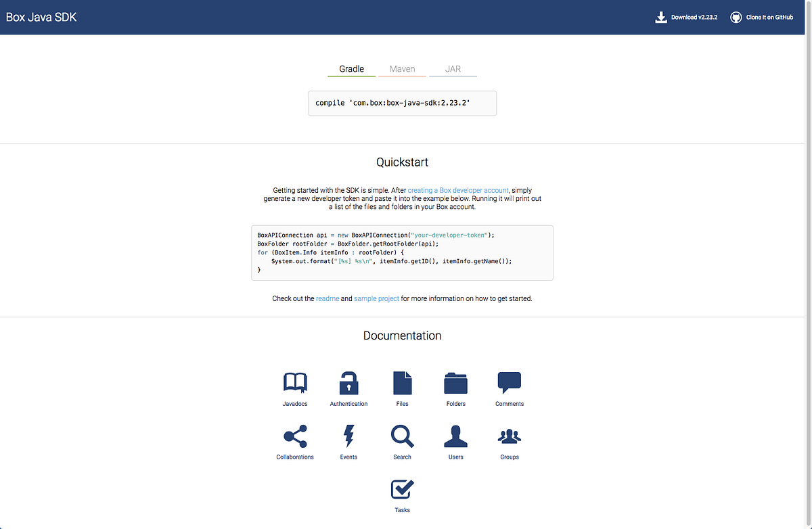Open the sample project link
Viewport: 812px width, 529px height.
pyautogui.click(x=377, y=298)
